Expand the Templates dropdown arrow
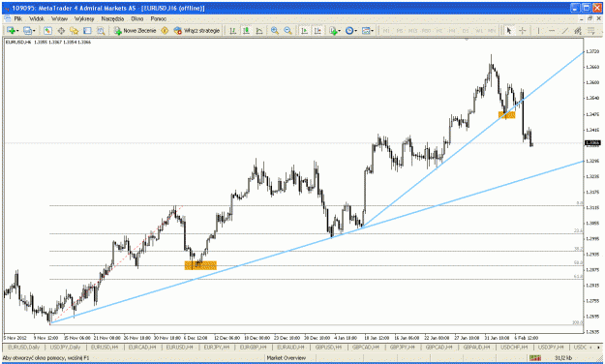This screenshot has width=605, height=364. [x=372, y=30]
